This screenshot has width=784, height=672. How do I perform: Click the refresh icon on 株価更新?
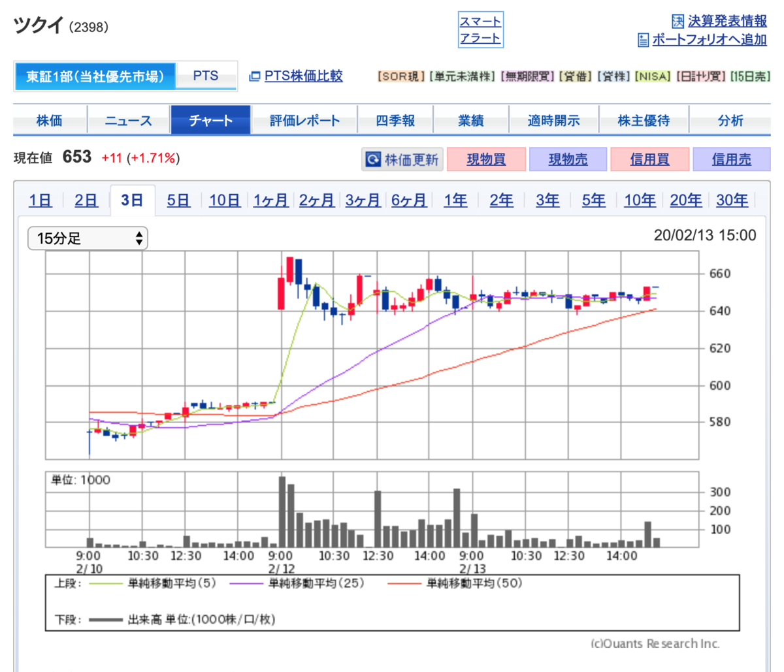[x=373, y=159]
